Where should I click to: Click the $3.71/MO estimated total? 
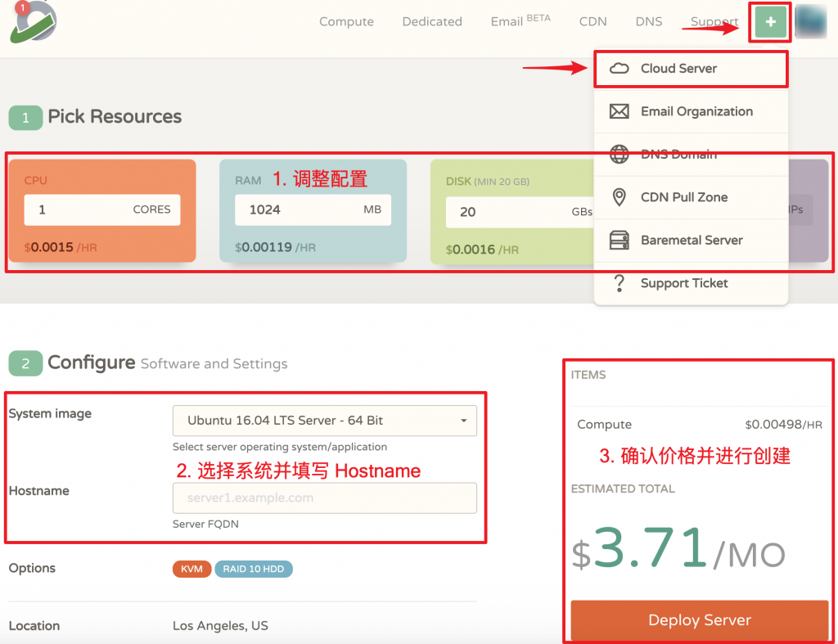678,549
